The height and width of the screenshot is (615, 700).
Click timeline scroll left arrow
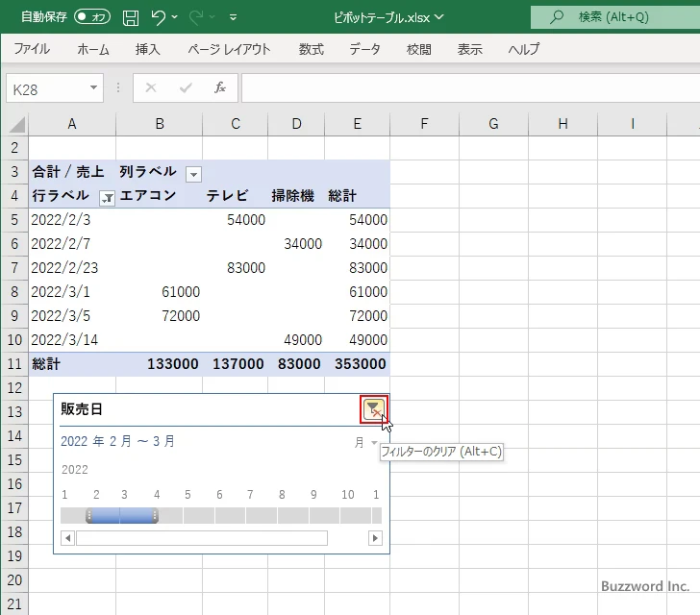click(x=67, y=538)
